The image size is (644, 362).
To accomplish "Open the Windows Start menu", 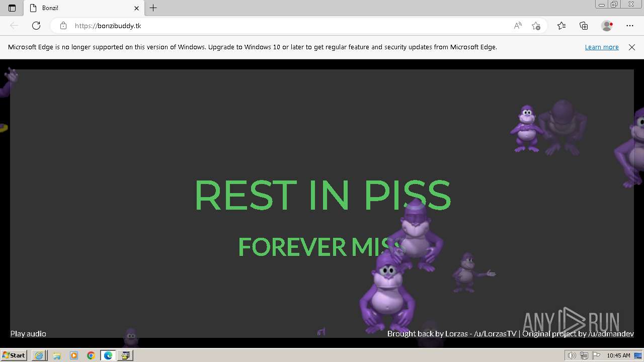I will [x=14, y=355].
